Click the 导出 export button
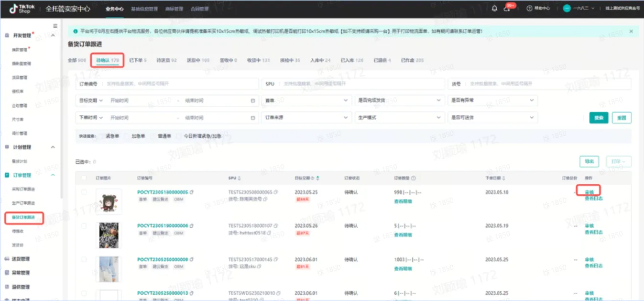The image size is (644, 301). coord(589,161)
